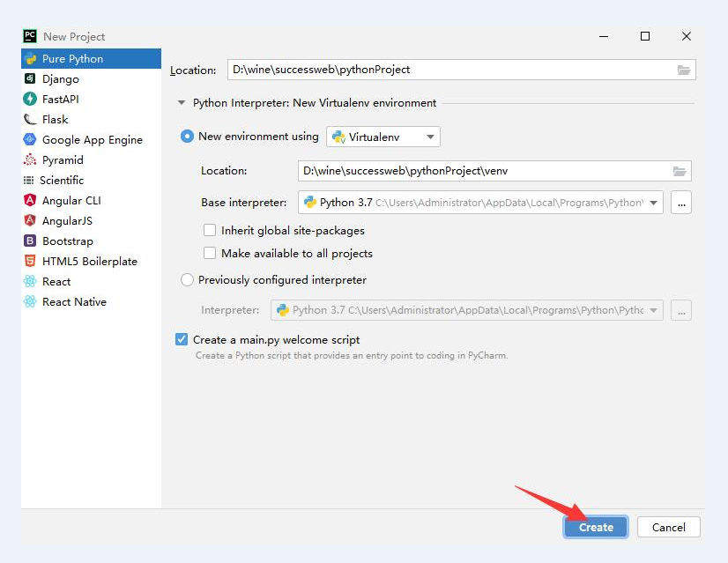Image resolution: width=728 pixels, height=563 pixels.
Task: Select the Django list label
Action: click(x=61, y=79)
